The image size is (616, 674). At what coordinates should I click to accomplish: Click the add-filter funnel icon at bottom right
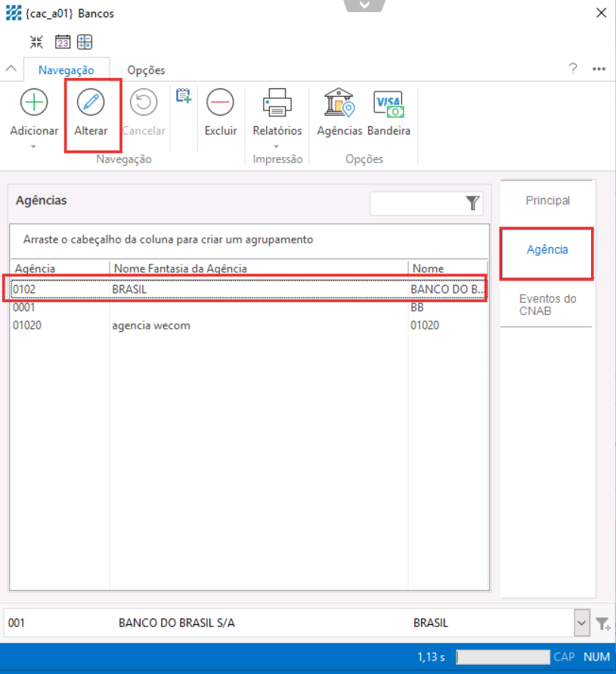(603, 623)
